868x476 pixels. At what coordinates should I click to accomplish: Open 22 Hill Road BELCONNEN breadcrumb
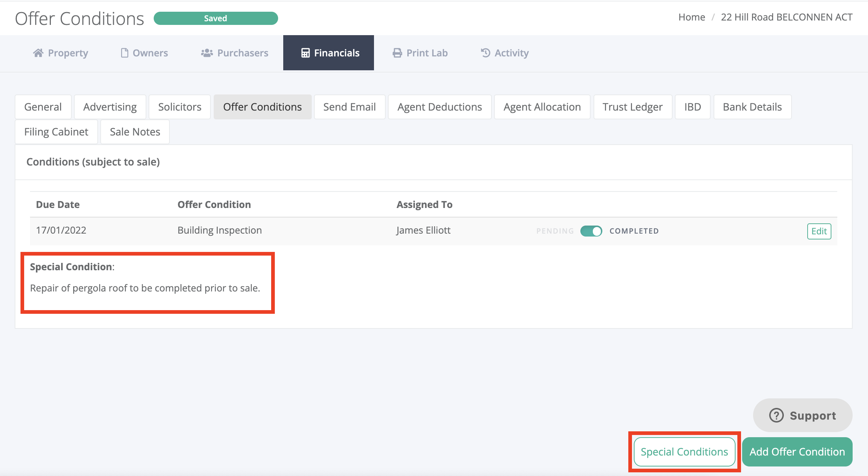pyautogui.click(x=786, y=17)
